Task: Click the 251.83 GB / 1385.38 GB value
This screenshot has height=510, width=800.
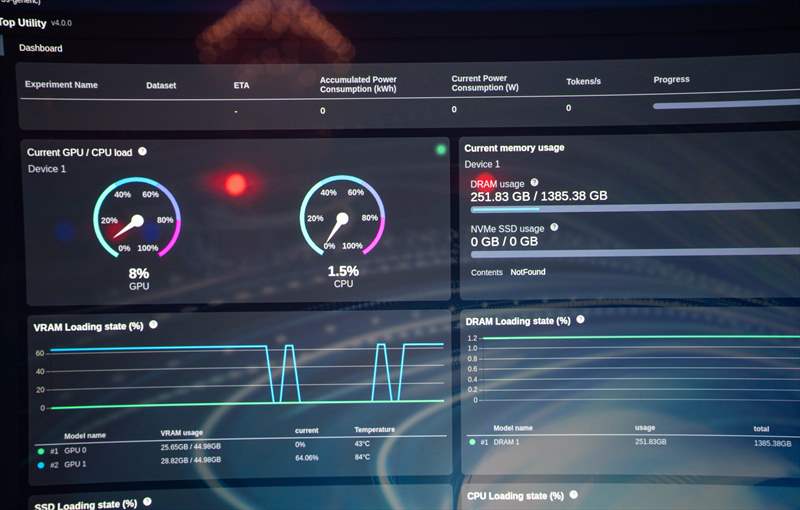Action: [x=539, y=196]
